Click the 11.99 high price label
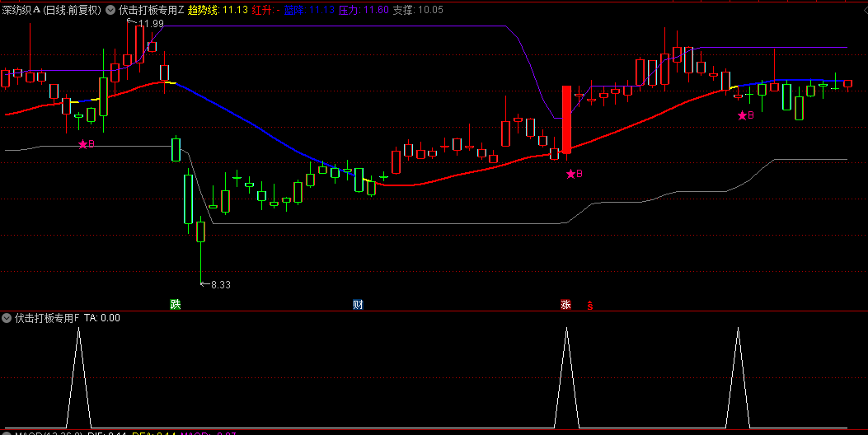This screenshot has width=868, height=435. point(151,24)
